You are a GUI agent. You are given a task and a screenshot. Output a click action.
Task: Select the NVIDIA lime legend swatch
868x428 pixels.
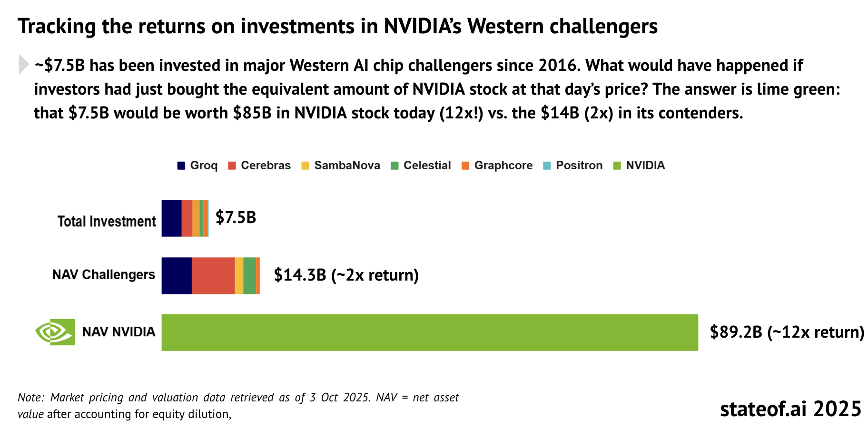pyautogui.click(x=617, y=166)
